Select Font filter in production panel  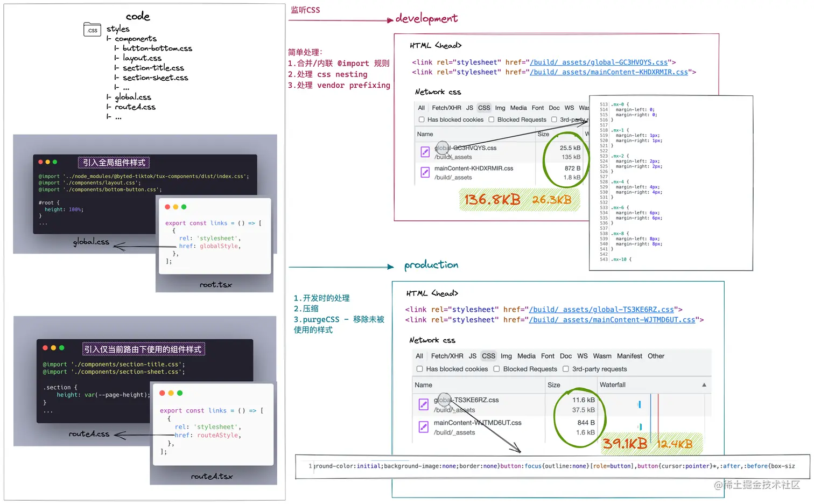pos(548,356)
